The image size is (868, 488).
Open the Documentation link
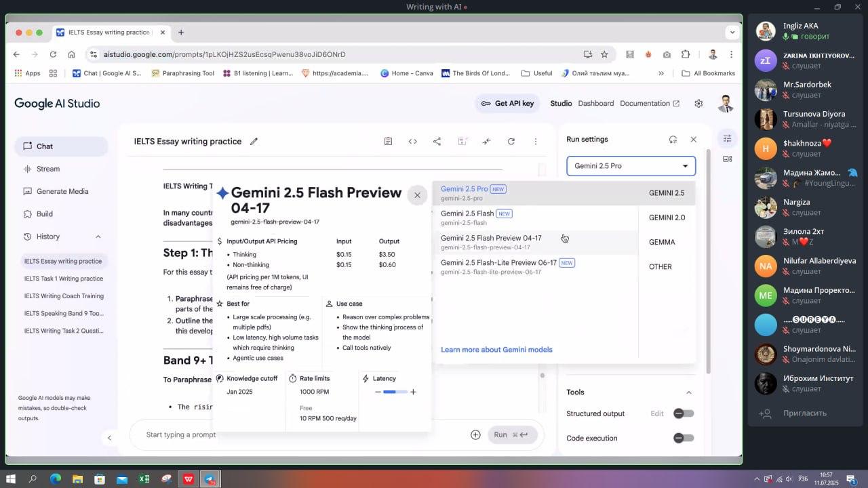[650, 104]
